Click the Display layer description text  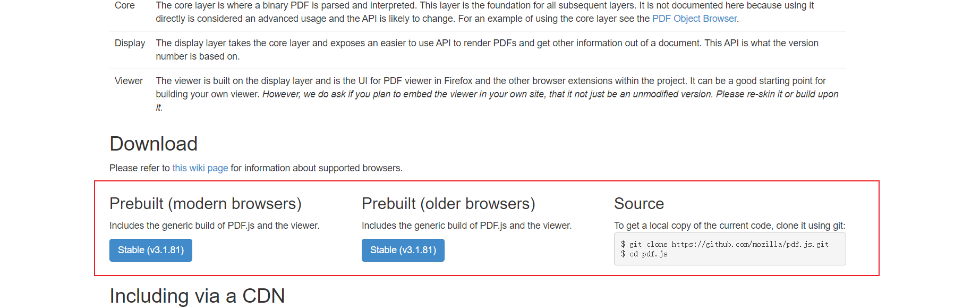point(478,49)
